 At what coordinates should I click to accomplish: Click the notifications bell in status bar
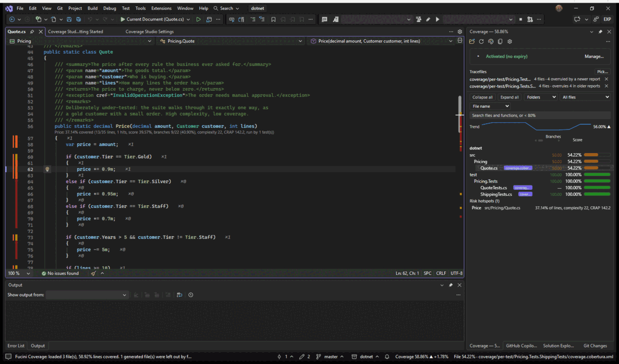[387, 356]
